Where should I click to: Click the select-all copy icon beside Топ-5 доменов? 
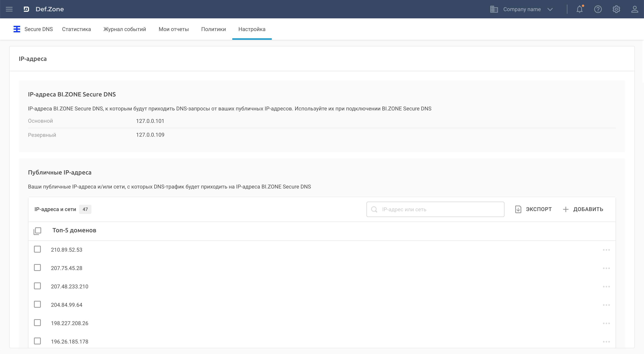click(x=37, y=231)
